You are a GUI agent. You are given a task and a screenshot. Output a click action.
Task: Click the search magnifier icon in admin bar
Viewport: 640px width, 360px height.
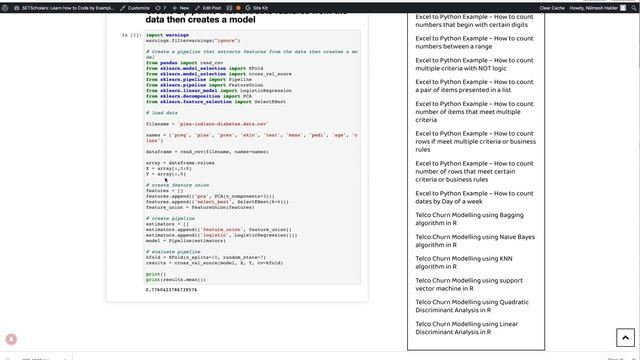tap(634, 8)
